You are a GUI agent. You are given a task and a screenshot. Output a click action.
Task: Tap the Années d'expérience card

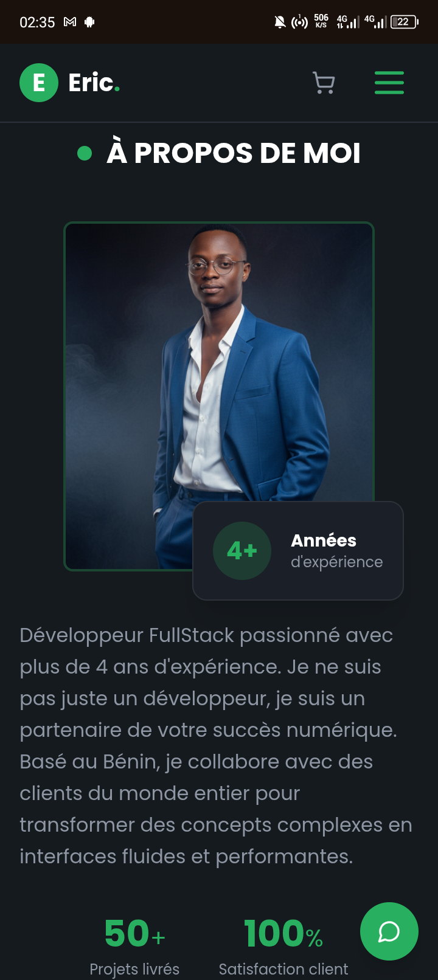coord(298,551)
